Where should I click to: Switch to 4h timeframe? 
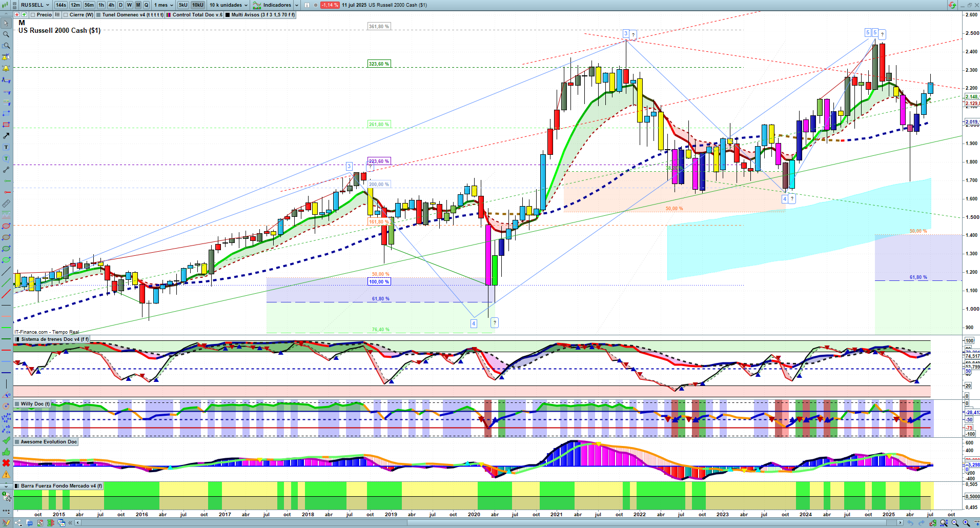coord(111,5)
